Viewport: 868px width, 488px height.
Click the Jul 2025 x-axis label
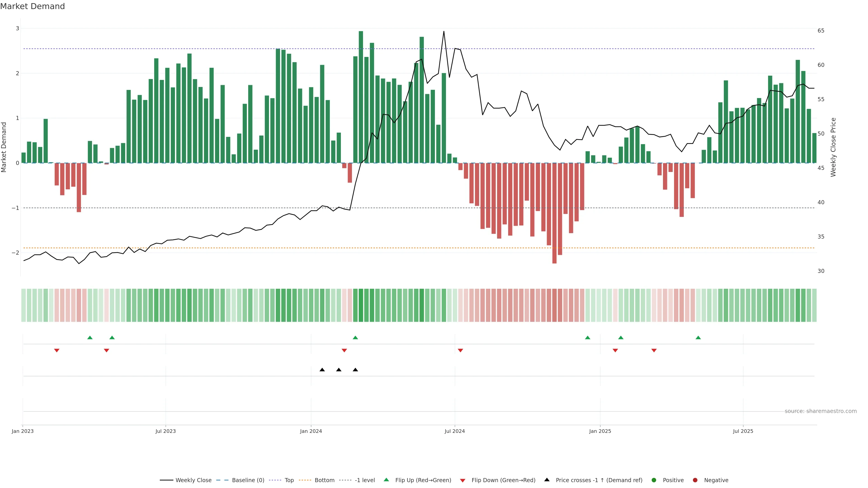coord(743,431)
